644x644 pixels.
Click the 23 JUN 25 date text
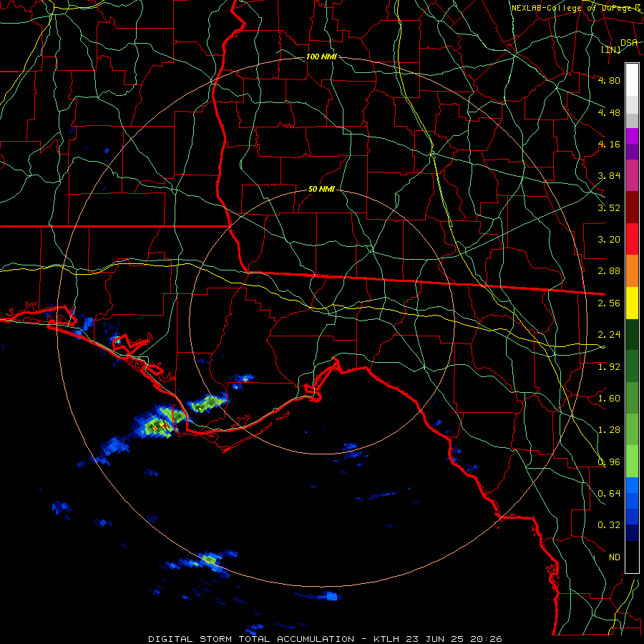435,639
